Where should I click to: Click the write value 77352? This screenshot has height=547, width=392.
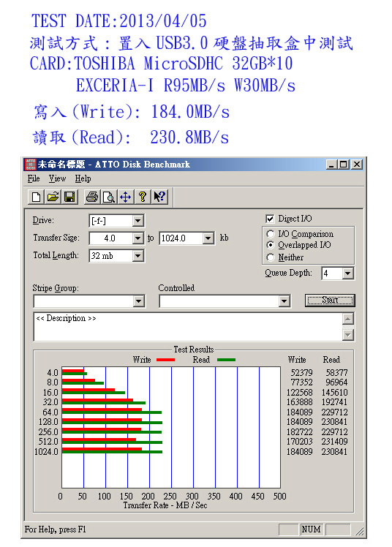click(x=301, y=382)
